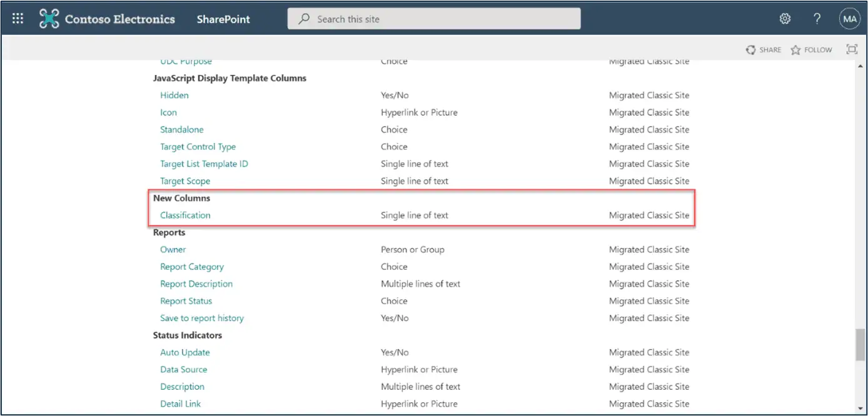The height and width of the screenshot is (416, 868).
Task: Click the Share icon button
Action: pos(763,50)
